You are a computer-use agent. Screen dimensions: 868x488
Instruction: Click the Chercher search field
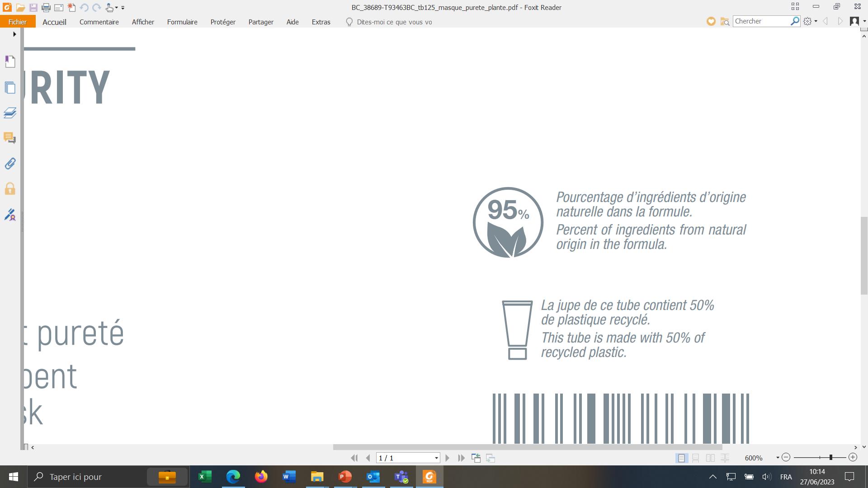(761, 21)
